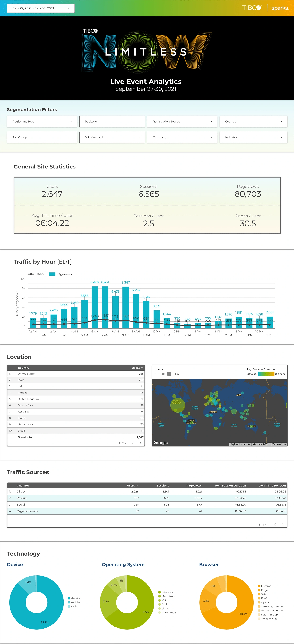Sort Location table by Users column
Image resolution: width=294 pixels, height=644 pixels.
[137, 368]
